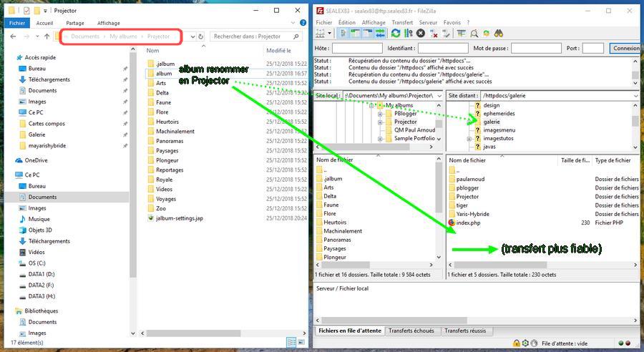Expand imagestutos in the remote tree
Viewport: 644px width, 352px height.
pyautogui.click(x=469, y=139)
